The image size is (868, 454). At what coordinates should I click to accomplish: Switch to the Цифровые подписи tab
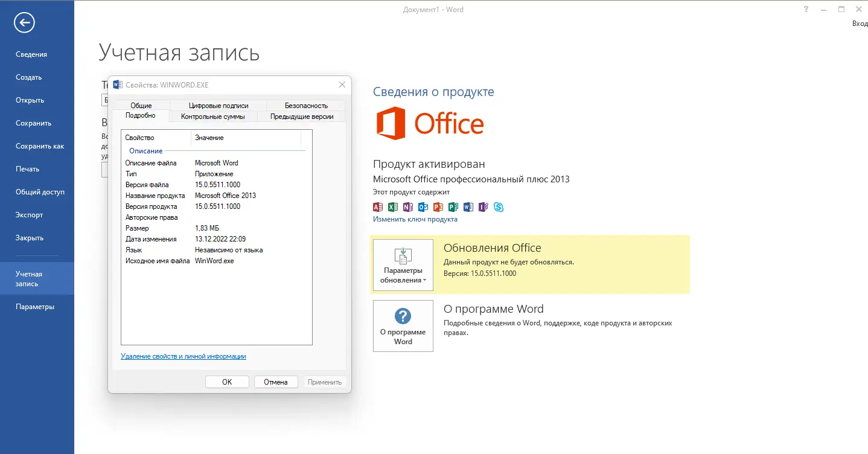[219, 106]
